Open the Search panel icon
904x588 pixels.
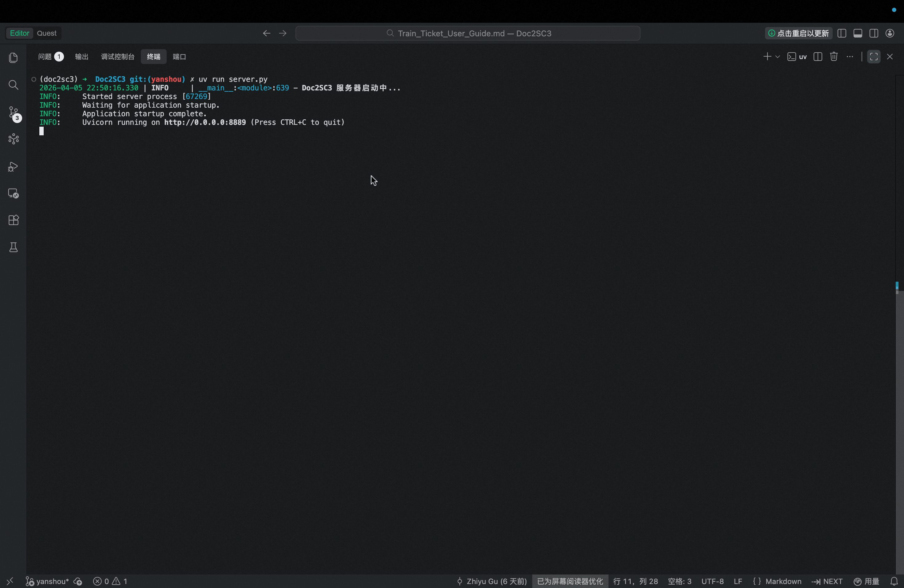(13, 85)
